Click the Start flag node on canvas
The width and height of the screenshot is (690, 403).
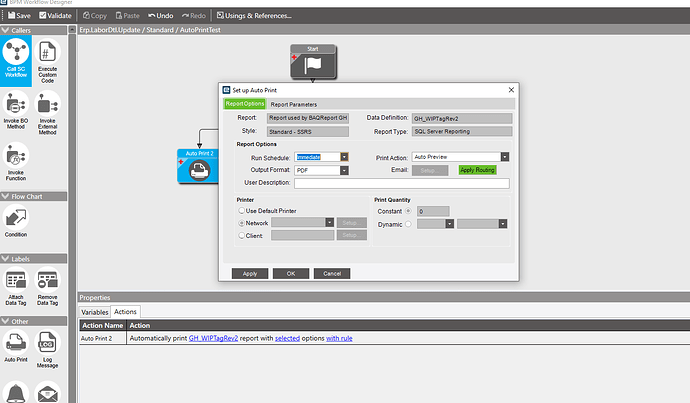point(313,62)
